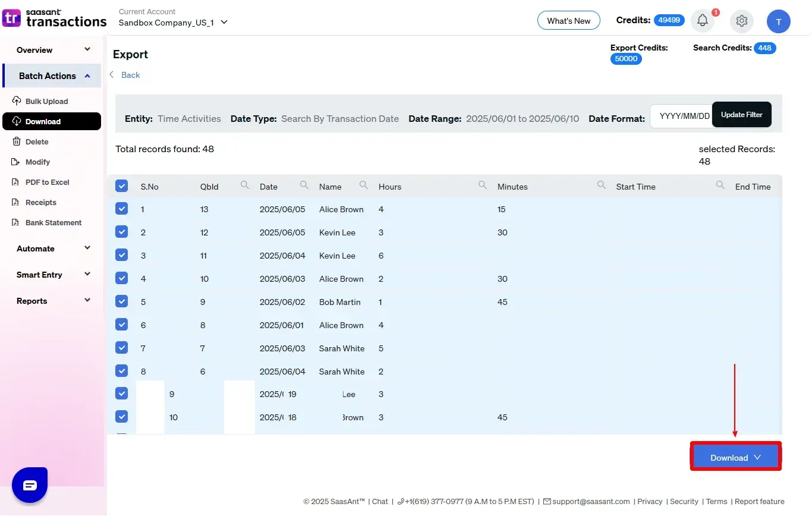Screen dimensions: 812x516
Task: Toggle the select-all header checkbox
Action: [121, 186]
